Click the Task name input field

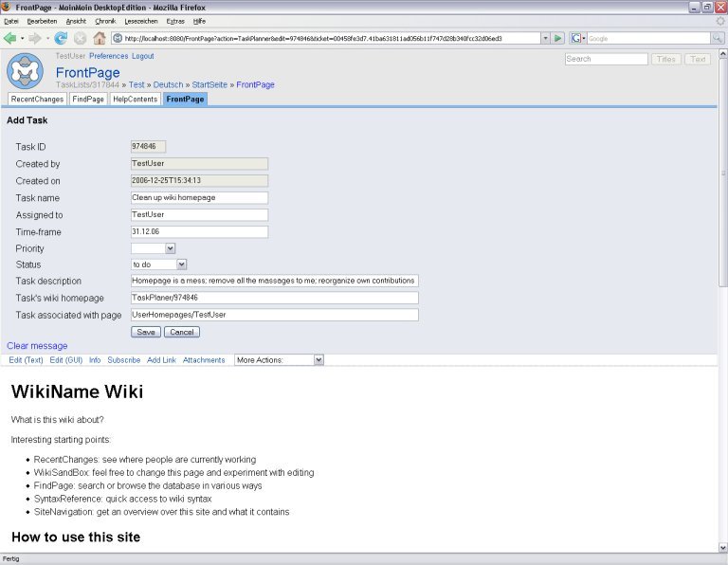coord(199,198)
